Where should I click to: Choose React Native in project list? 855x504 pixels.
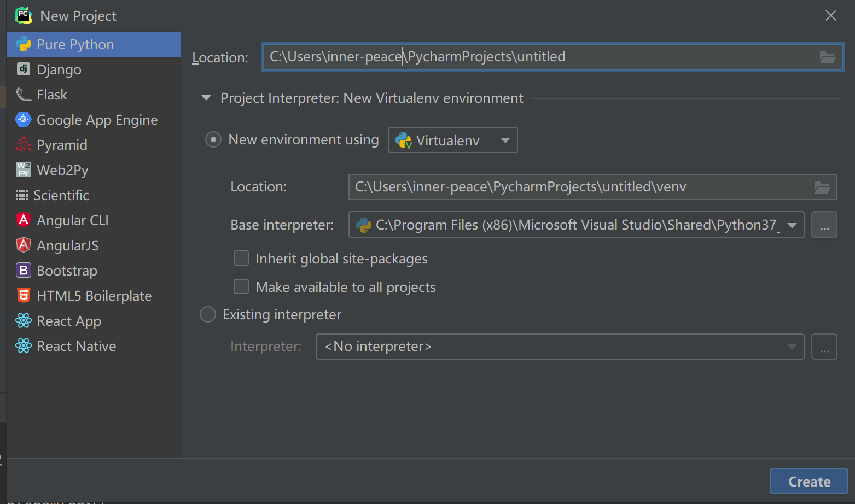[x=94, y=346]
